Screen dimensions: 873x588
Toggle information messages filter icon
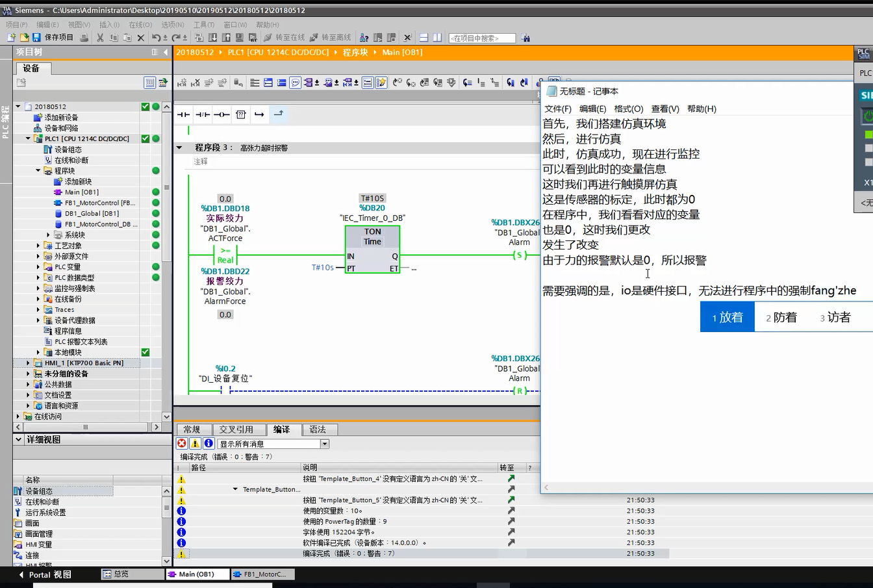click(209, 444)
